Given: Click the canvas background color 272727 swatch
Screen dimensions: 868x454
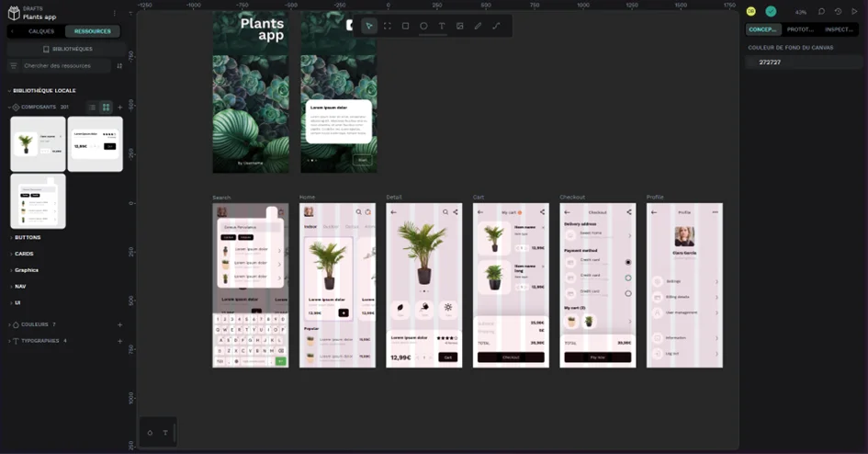Looking at the screenshot, I should pyautogui.click(x=753, y=62).
